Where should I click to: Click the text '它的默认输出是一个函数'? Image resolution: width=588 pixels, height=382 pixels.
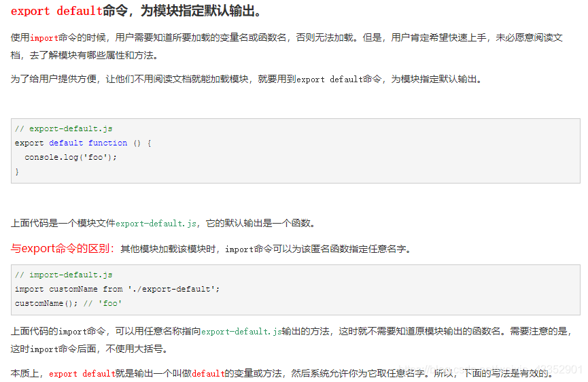click(x=258, y=224)
